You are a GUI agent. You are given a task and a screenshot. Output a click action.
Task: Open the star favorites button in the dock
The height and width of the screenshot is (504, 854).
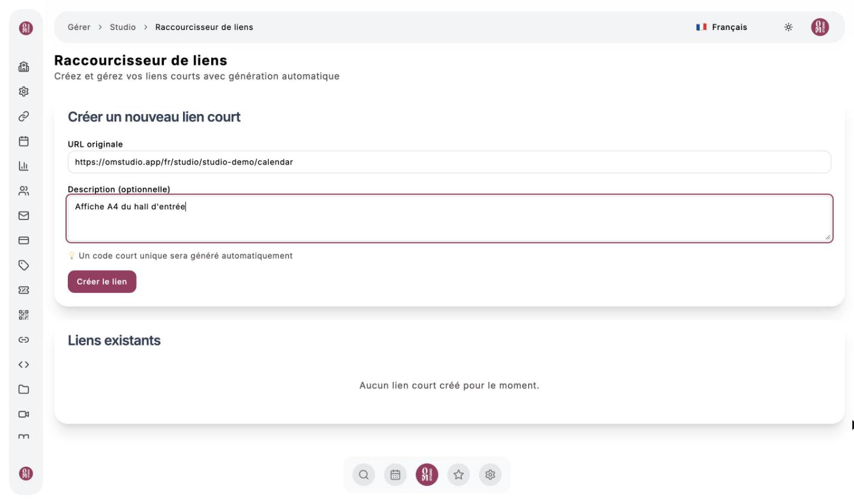459,475
